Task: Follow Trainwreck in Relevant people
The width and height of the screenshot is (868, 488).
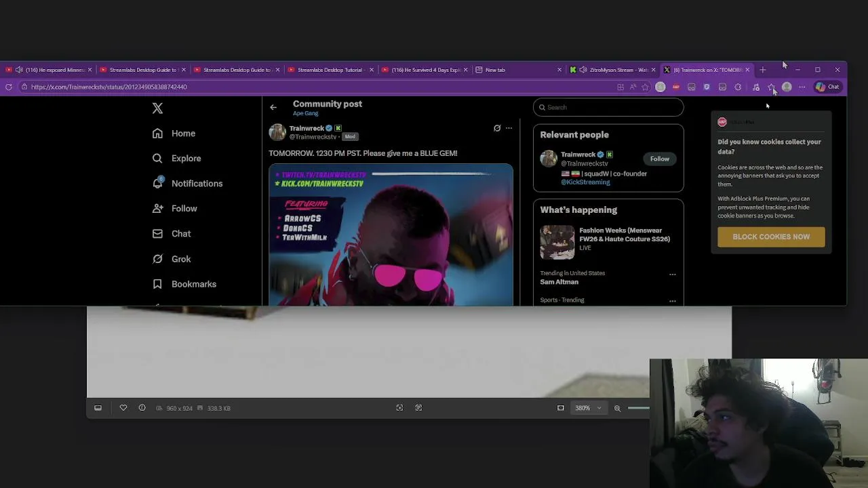Action: point(660,159)
